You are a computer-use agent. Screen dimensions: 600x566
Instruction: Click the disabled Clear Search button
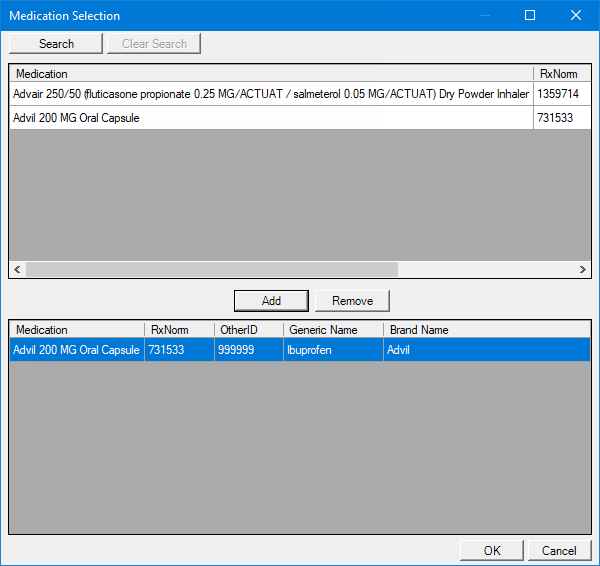(x=154, y=44)
